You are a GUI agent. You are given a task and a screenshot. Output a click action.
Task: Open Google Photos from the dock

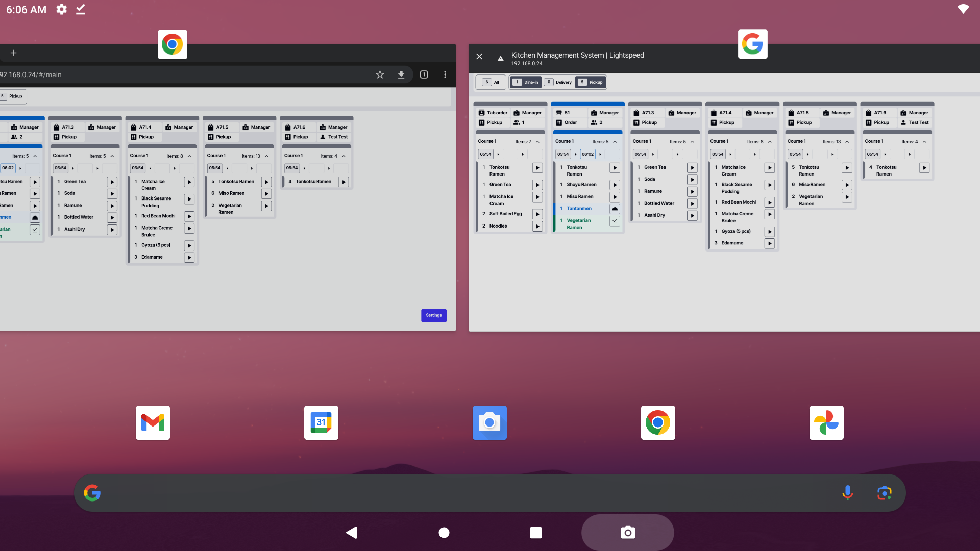point(826,422)
